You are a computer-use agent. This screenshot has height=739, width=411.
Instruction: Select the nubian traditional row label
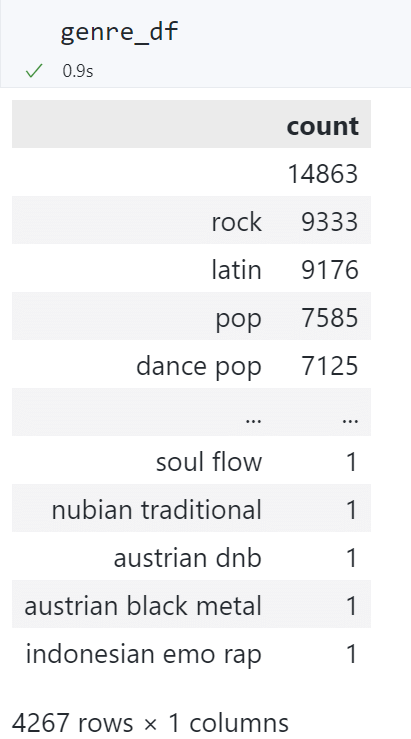(x=156, y=510)
